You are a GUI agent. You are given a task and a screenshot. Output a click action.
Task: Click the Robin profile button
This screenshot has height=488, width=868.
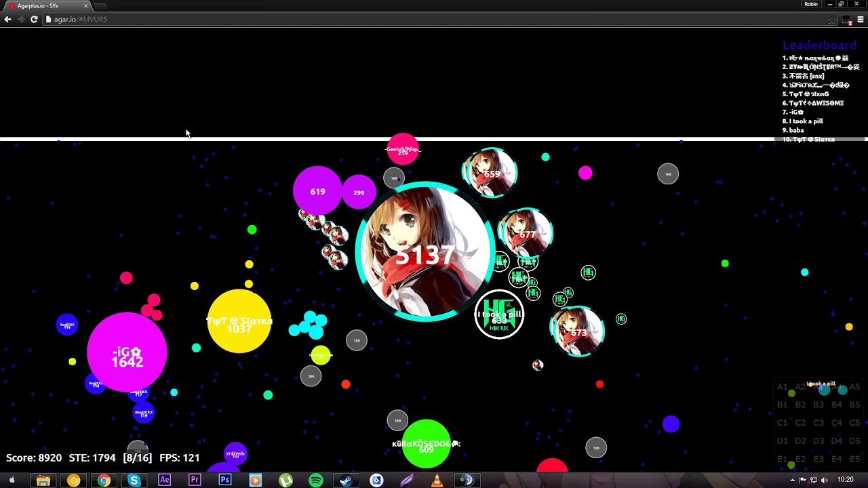[x=811, y=4]
